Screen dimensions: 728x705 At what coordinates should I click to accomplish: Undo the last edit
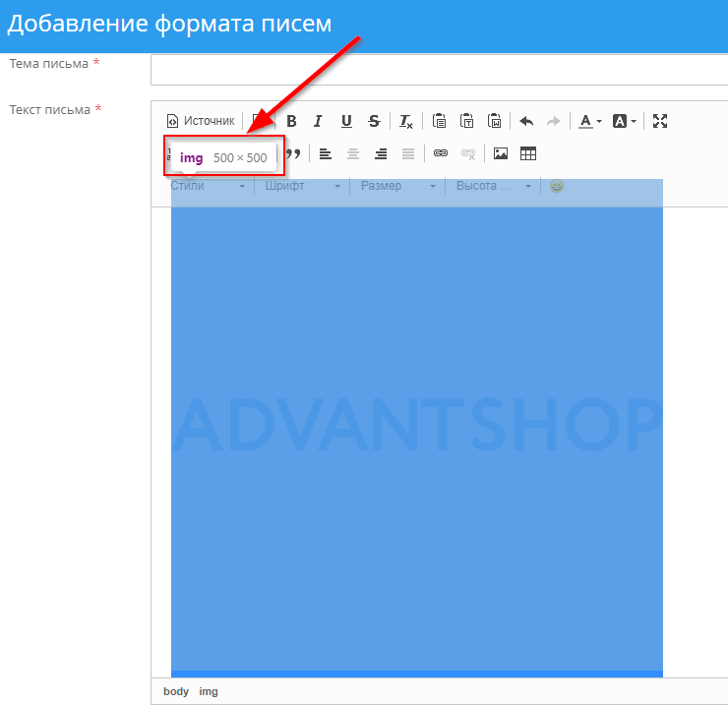(x=526, y=121)
